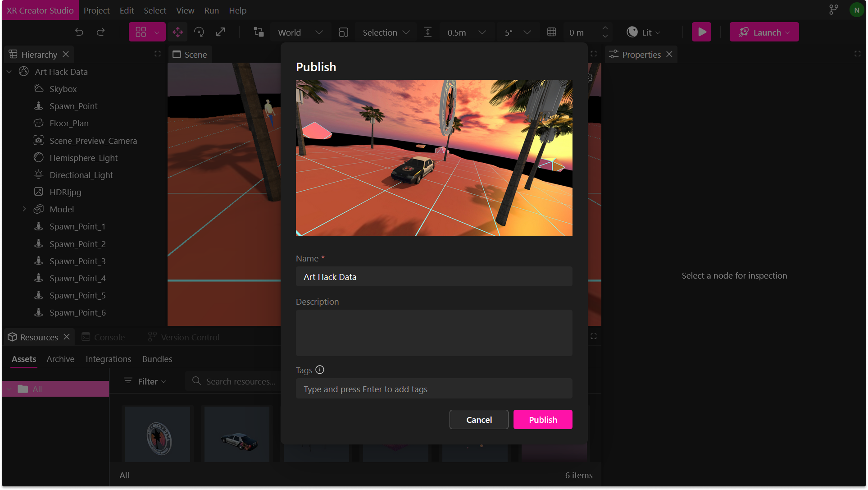Click the undo arrow icon

[79, 32]
